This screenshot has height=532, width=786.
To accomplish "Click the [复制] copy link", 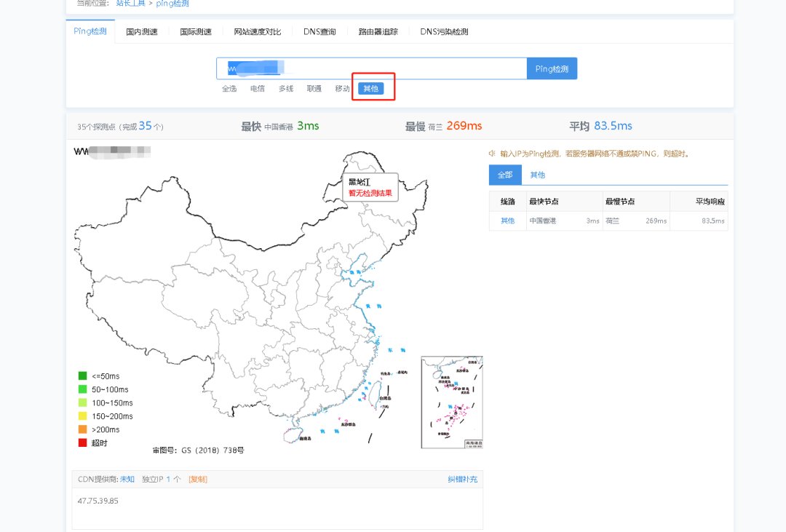I will coord(198,480).
